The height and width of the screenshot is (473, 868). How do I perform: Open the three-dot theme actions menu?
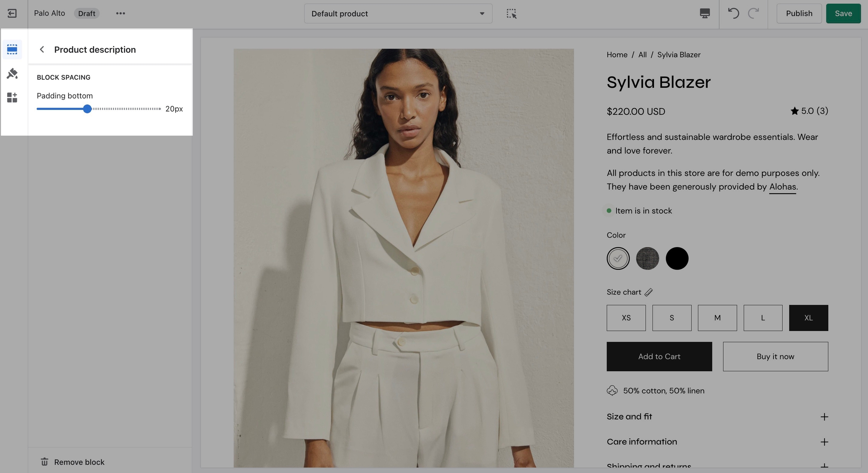[120, 14]
